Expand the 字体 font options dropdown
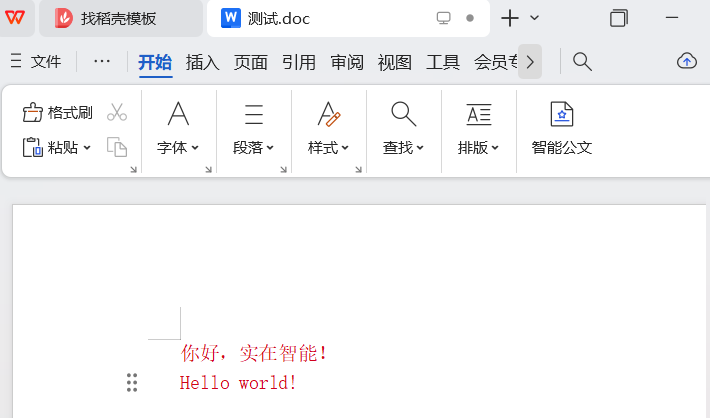710x418 pixels. [x=178, y=147]
